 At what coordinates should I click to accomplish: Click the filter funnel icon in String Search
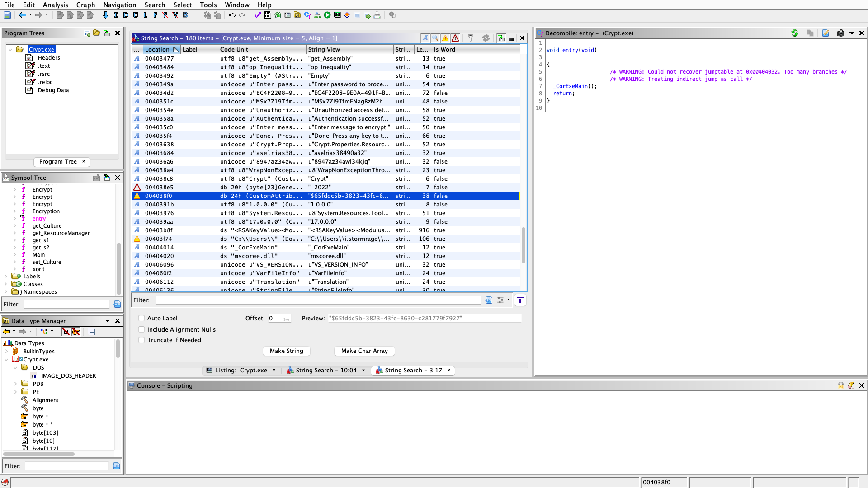pyautogui.click(x=470, y=38)
